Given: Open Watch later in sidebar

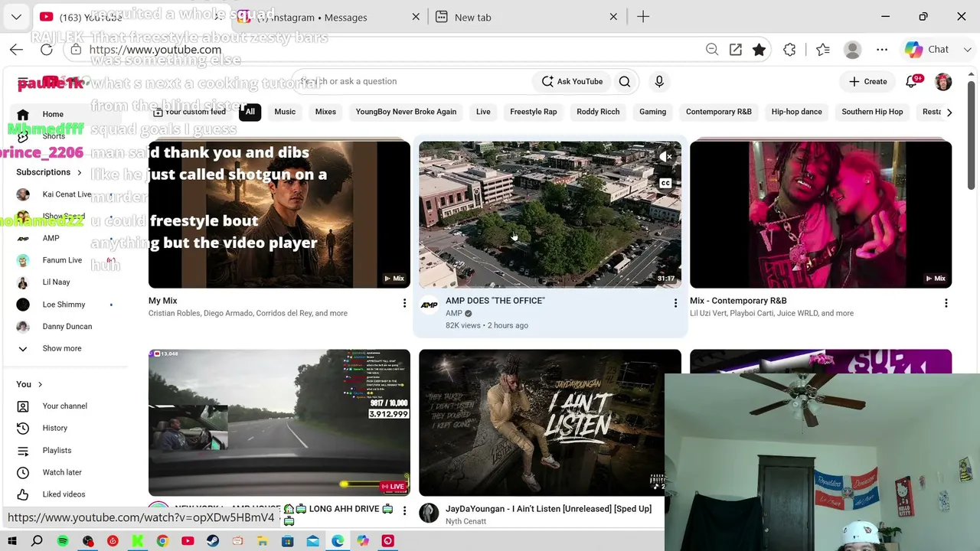Looking at the screenshot, I should [x=62, y=472].
